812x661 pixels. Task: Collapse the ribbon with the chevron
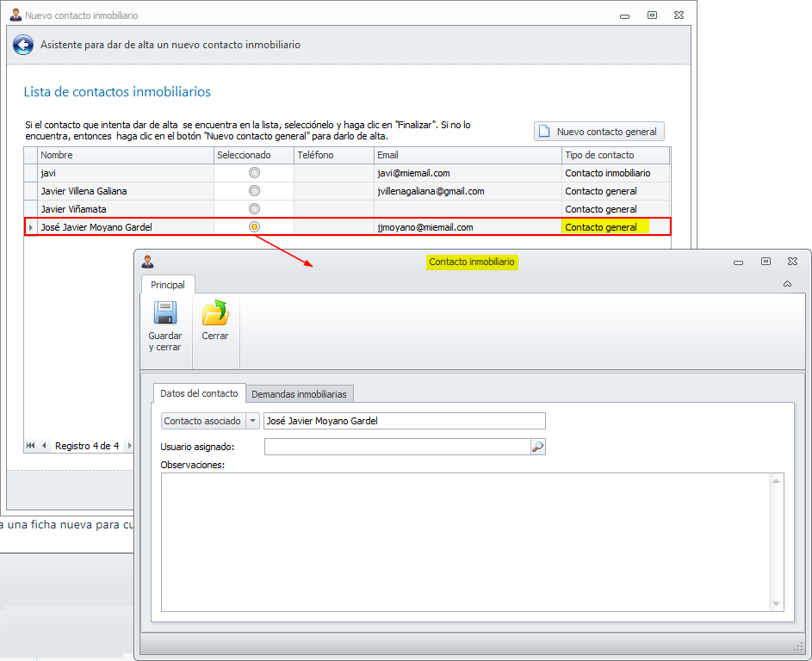click(787, 284)
